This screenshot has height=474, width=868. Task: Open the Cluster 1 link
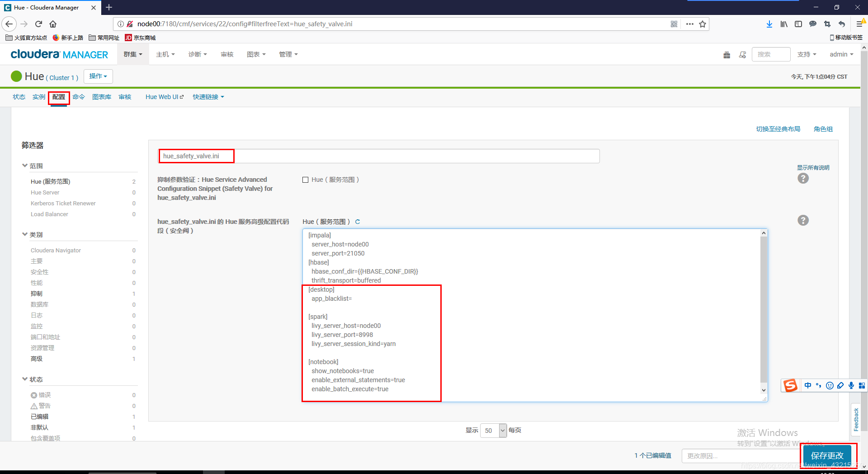pyautogui.click(x=62, y=78)
